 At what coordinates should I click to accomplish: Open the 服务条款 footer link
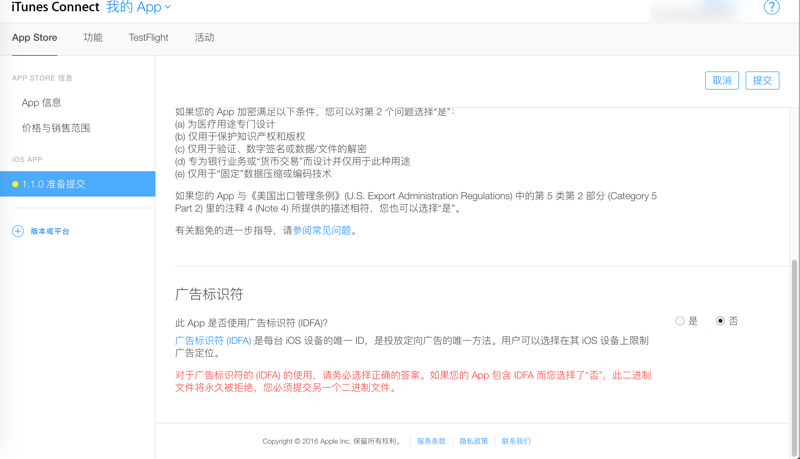pos(431,441)
